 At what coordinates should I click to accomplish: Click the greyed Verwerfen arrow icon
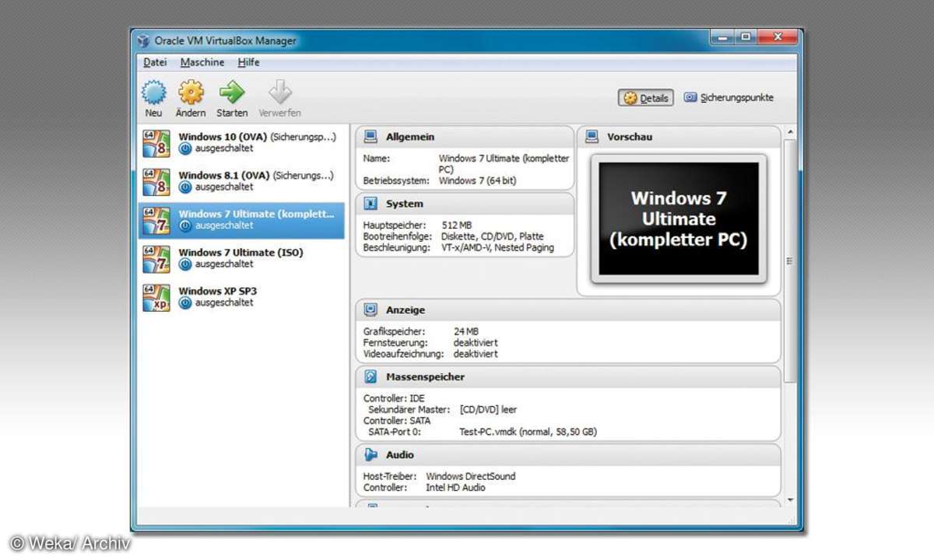(x=280, y=93)
